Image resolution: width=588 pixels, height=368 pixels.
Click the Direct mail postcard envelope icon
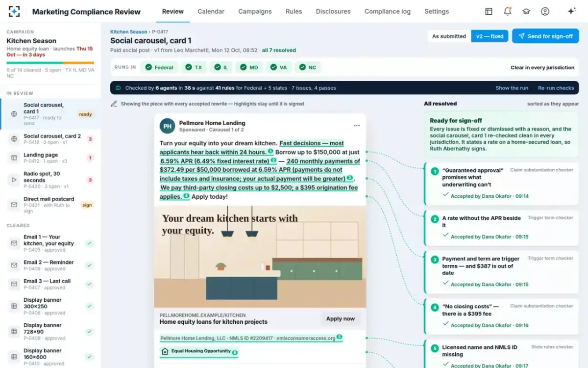coord(14,205)
